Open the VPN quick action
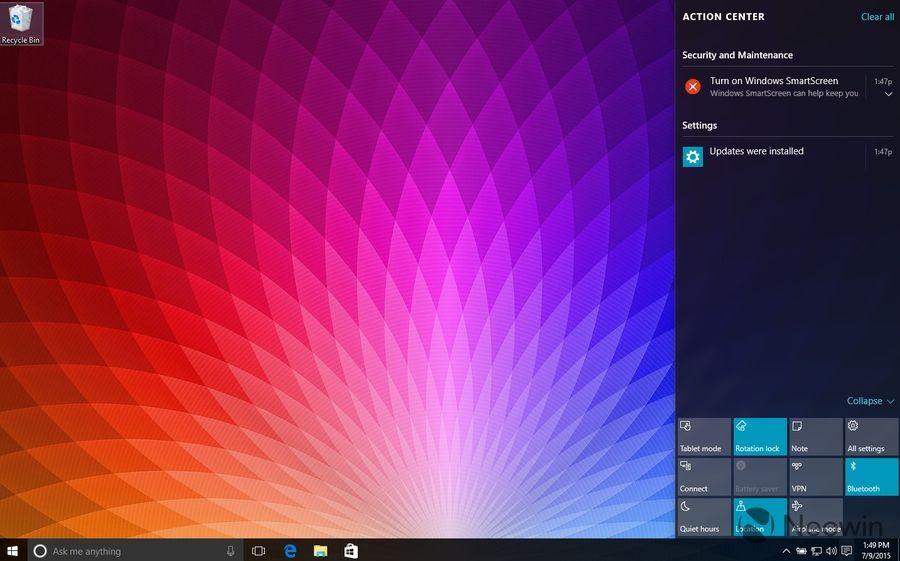 point(816,477)
